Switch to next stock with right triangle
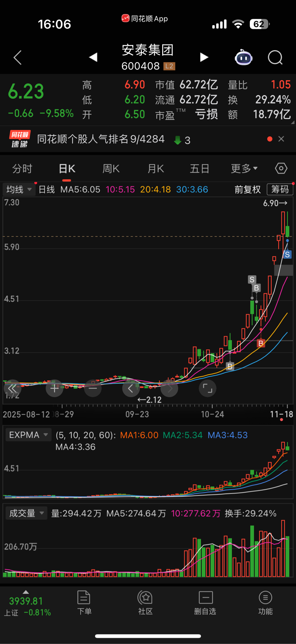 point(204,57)
